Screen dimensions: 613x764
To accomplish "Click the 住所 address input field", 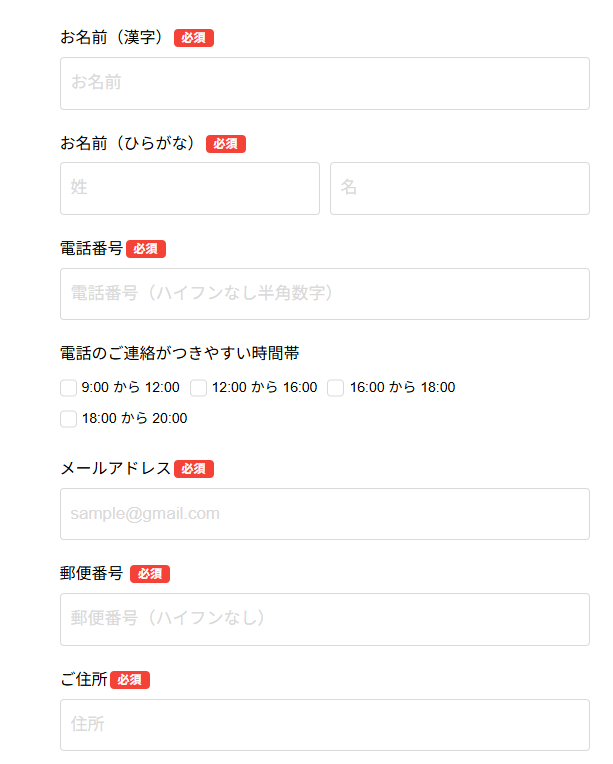I will click(x=324, y=724).
